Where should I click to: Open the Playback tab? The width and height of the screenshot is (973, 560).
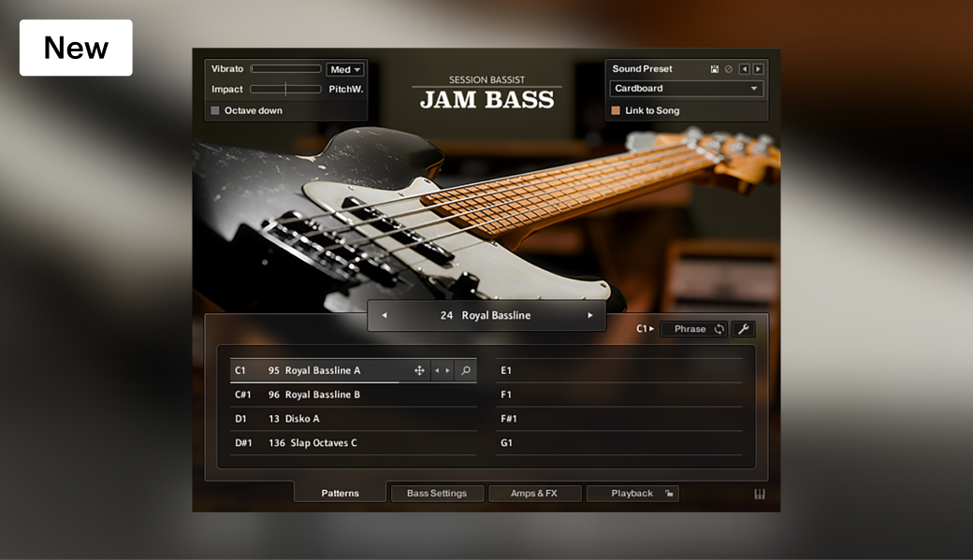[632, 493]
